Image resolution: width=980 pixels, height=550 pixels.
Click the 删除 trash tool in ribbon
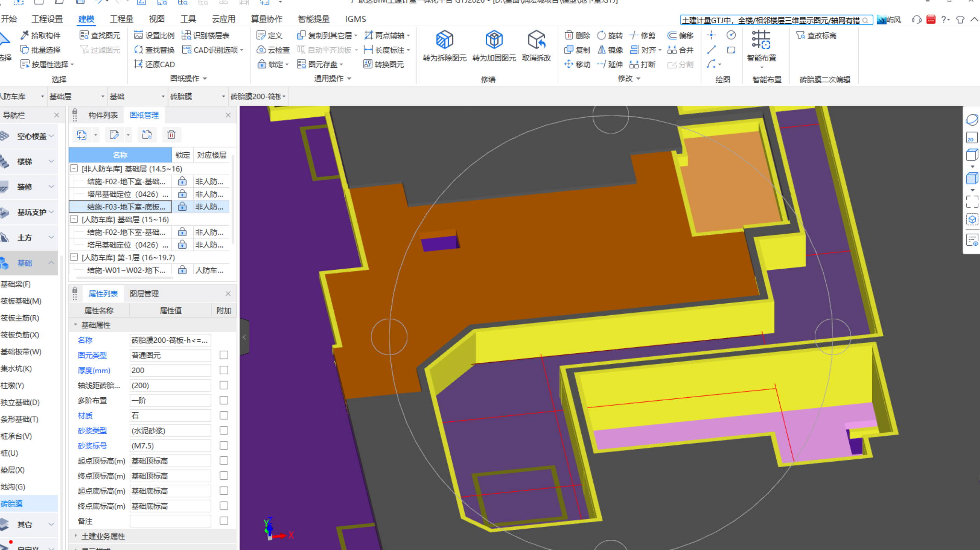click(577, 35)
